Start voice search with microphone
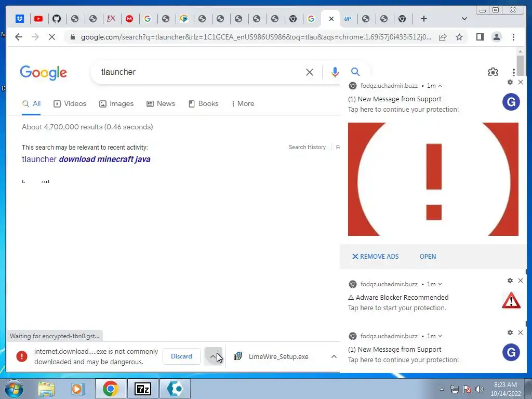 [335, 72]
